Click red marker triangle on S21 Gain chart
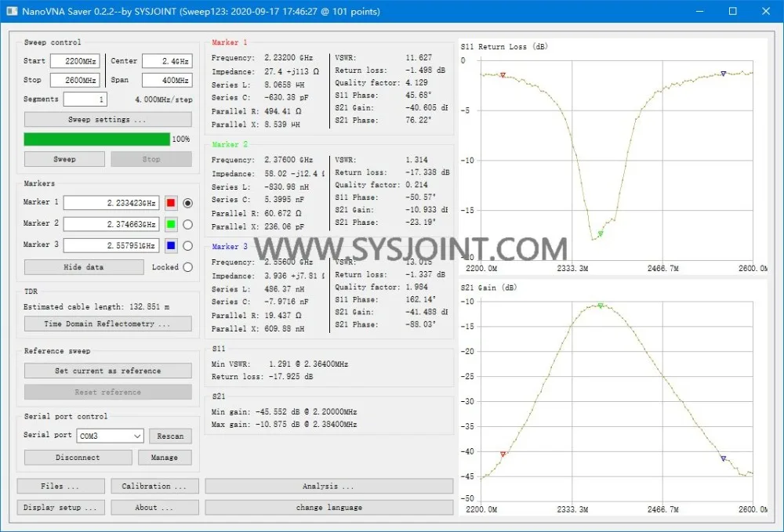Viewport: 784px width, 532px height. (x=503, y=454)
